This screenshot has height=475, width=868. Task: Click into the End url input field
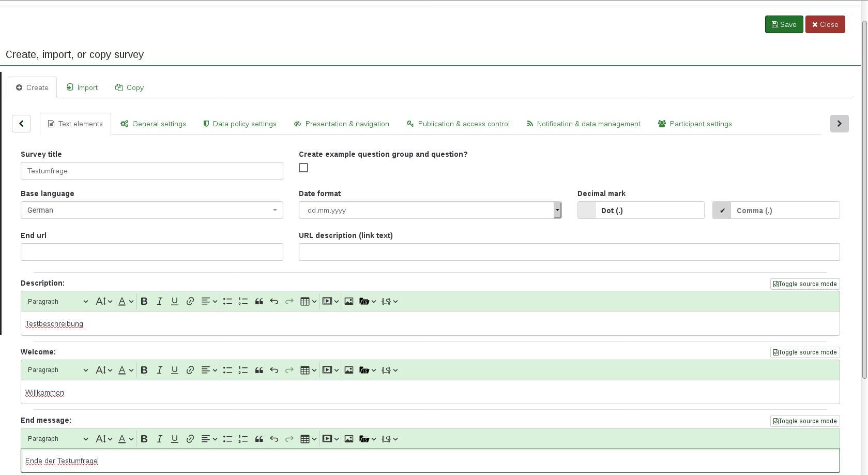click(x=151, y=252)
